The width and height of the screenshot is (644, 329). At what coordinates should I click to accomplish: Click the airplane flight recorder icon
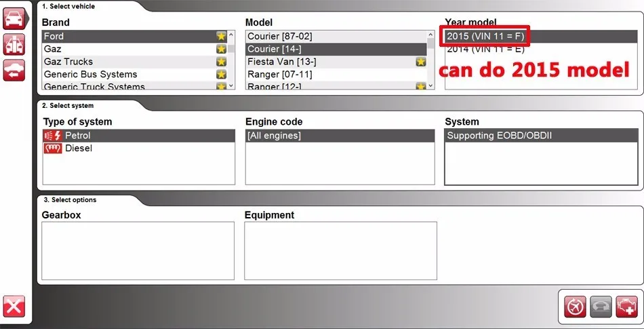[575, 307]
